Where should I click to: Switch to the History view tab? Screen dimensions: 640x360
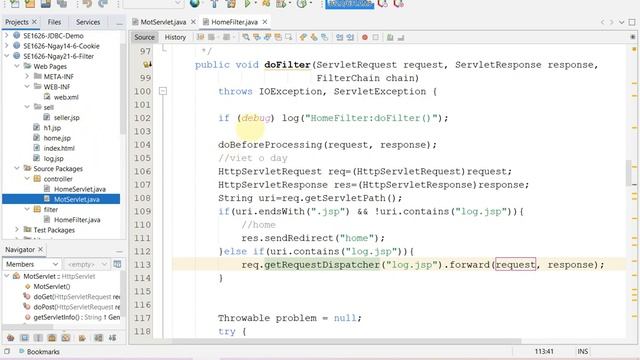[175, 37]
